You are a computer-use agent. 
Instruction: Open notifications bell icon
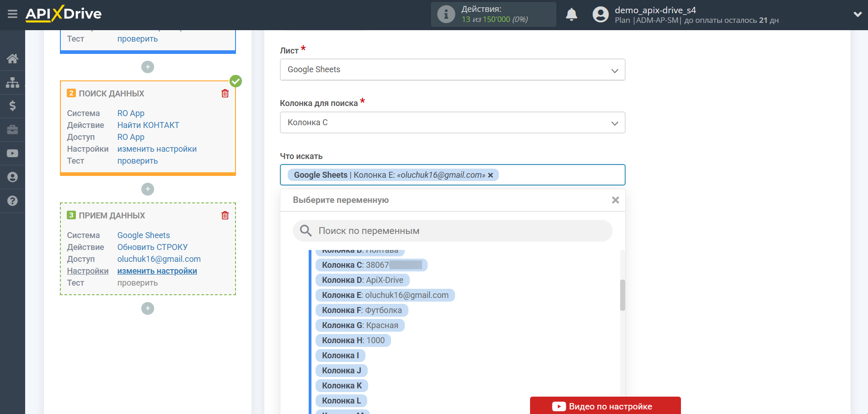[571, 14]
